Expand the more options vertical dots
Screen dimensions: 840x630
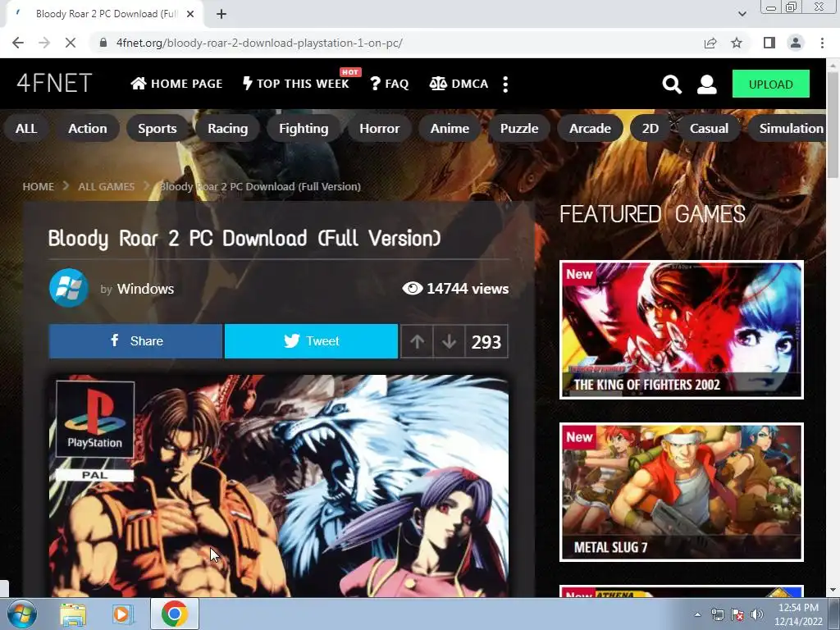[505, 84]
